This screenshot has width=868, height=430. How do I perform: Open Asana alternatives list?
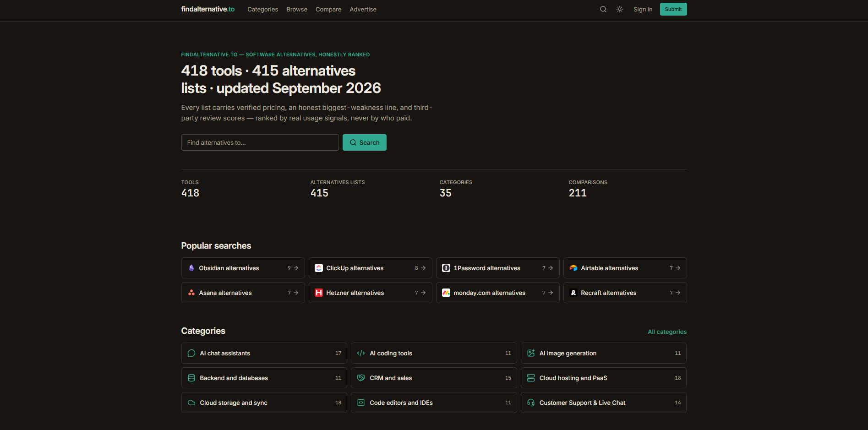243,293
